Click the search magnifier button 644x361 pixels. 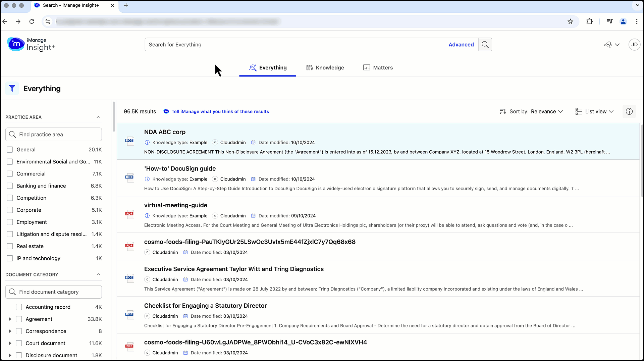point(485,45)
